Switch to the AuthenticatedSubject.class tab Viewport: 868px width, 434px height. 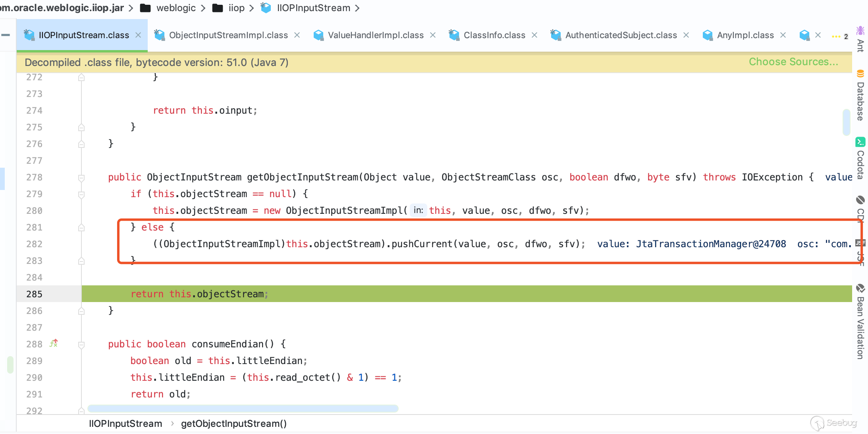tap(621, 35)
